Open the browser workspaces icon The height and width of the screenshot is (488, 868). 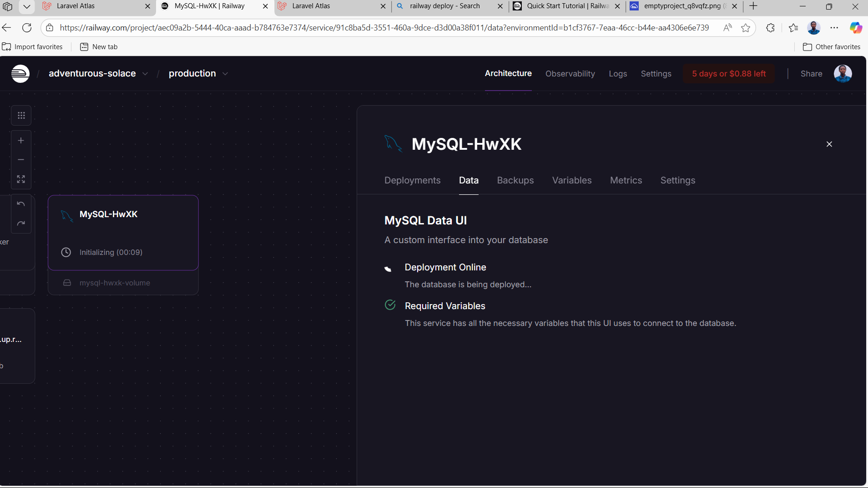[x=8, y=6]
